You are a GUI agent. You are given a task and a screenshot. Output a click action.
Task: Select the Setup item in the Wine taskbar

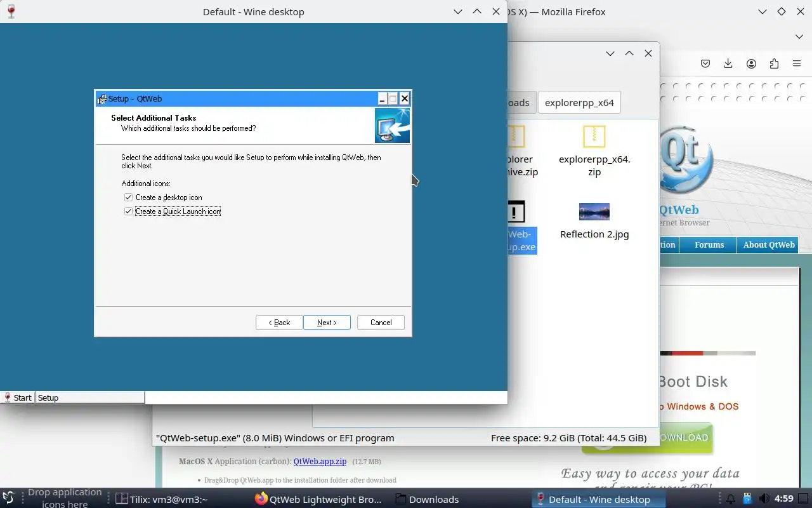pyautogui.click(x=89, y=398)
